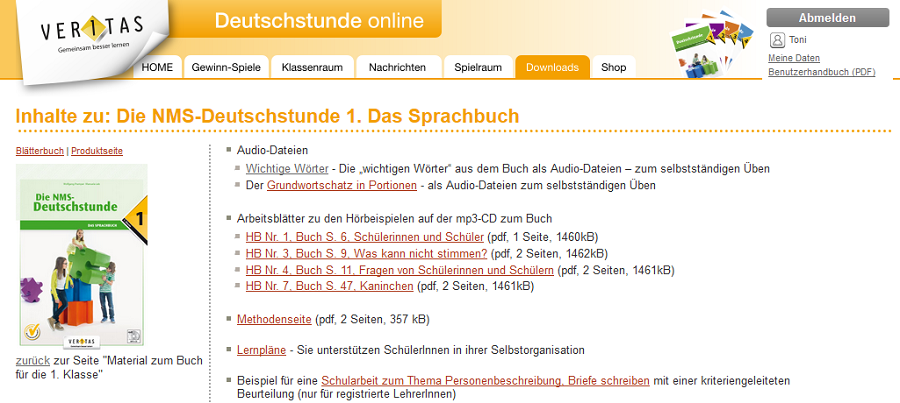Open the Meine Daten link

(794, 58)
